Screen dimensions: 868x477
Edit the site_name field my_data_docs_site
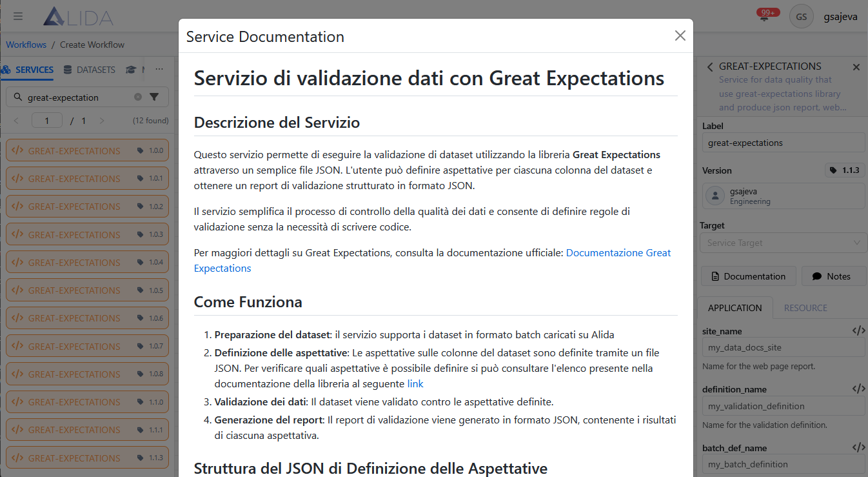(784, 347)
